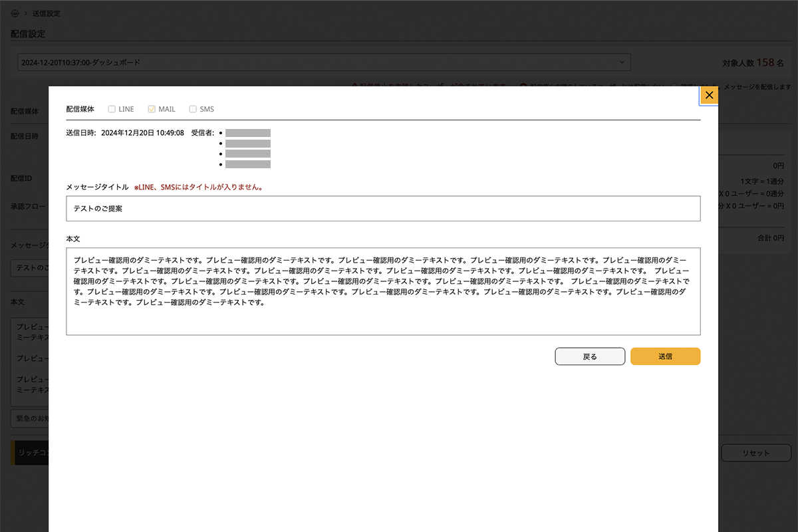Click the 対象人数 158 名 count
The width and height of the screenshot is (798, 532).
[x=753, y=63]
